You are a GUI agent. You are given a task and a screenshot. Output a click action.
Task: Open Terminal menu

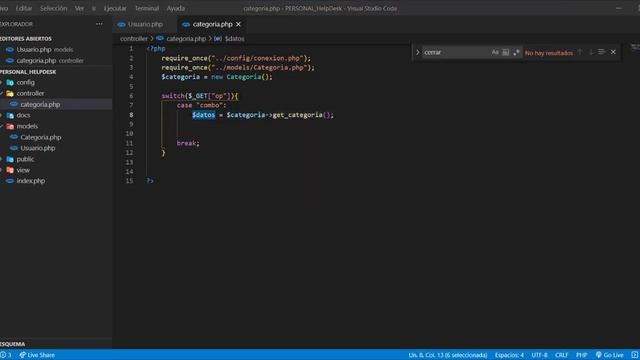click(x=147, y=8)
